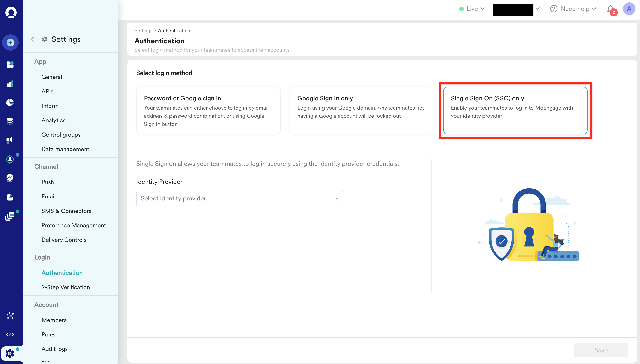This screenshot has width=640, height=364.
Task: Select the megaphone campaigns icon
Action: point(9,140)
